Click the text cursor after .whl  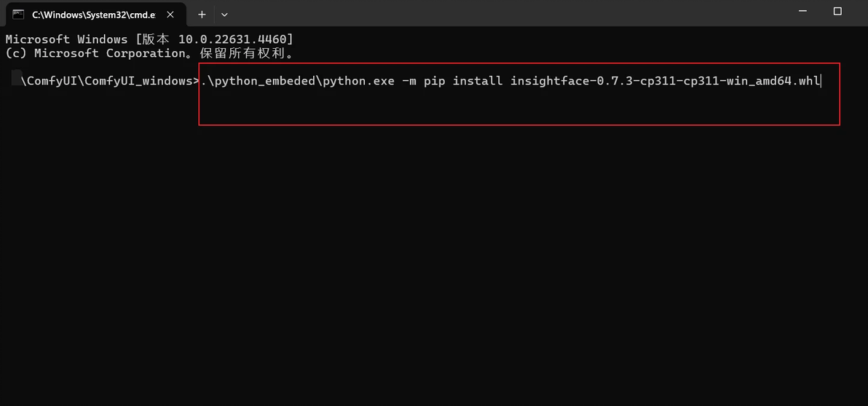coord(821,81)
